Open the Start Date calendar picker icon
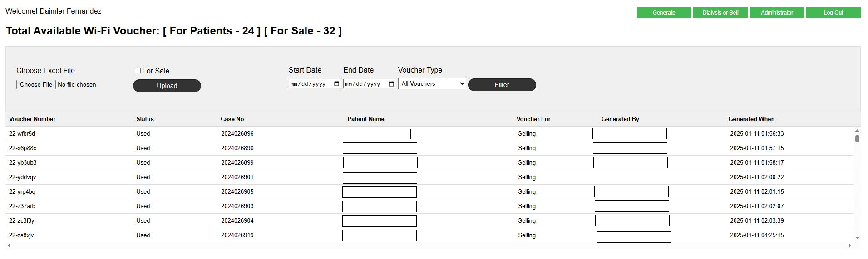 click(336, 84)
